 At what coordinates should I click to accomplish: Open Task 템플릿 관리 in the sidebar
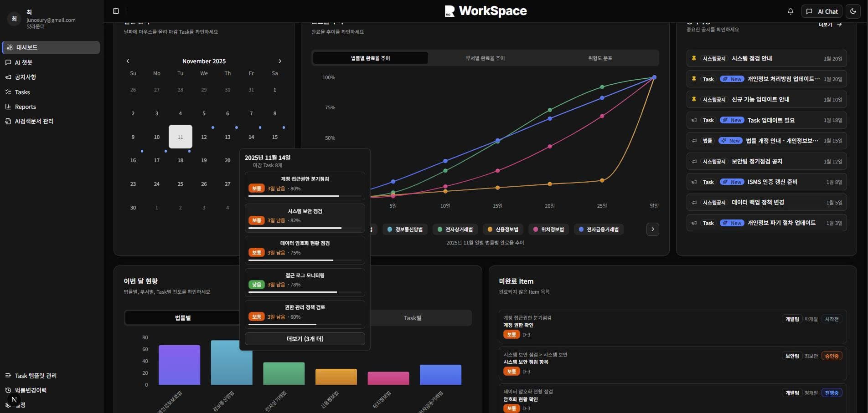(36, 376)
